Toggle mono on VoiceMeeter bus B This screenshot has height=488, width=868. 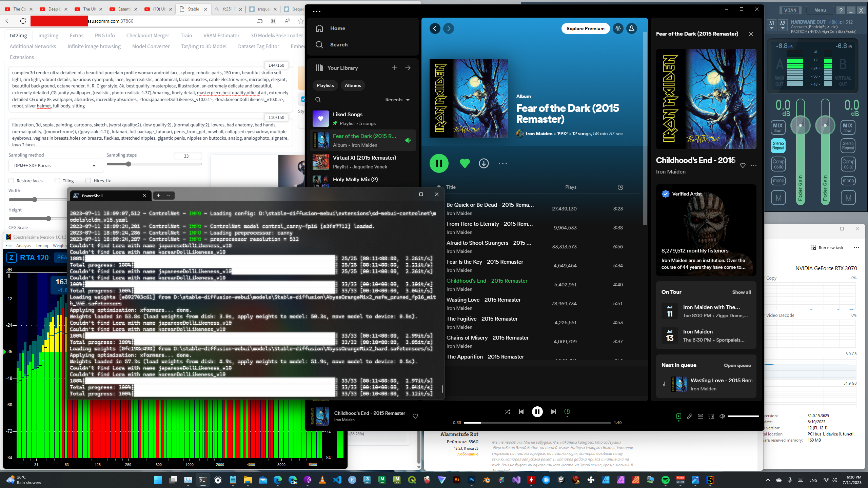coord(848,181)
